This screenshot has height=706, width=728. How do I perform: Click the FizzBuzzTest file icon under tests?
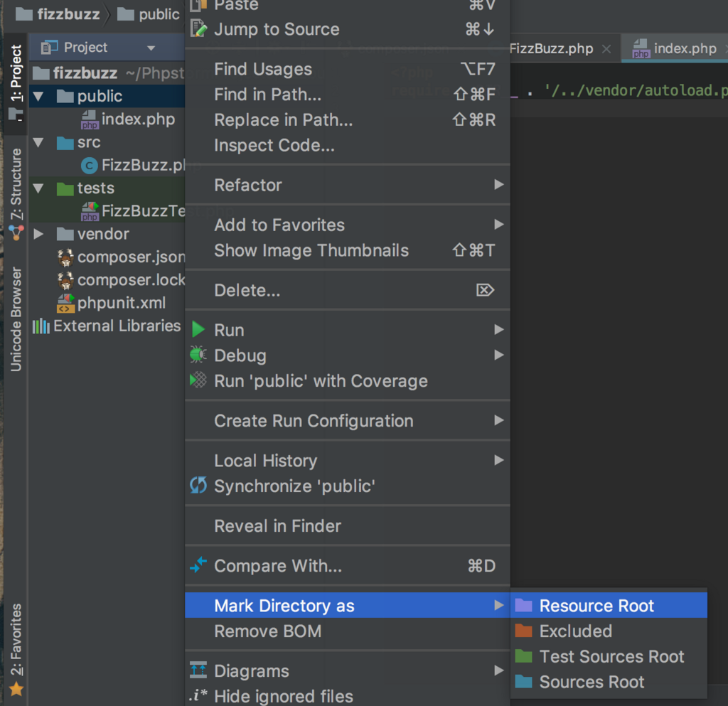(x=90, y=211)
